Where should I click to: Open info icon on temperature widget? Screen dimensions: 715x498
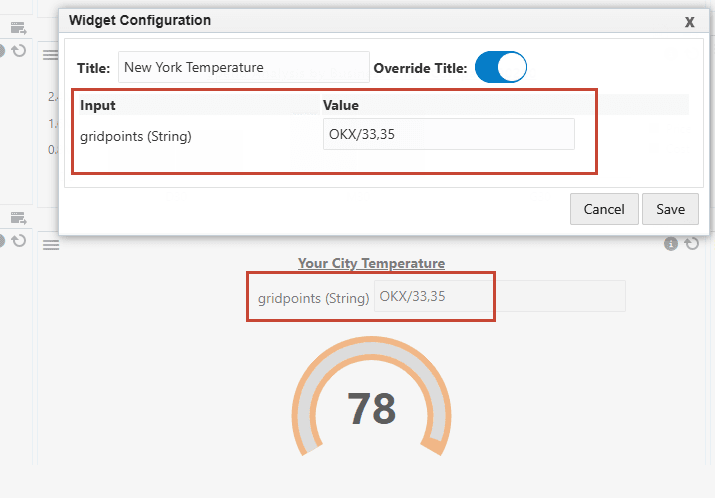click(x=671, y=244)
